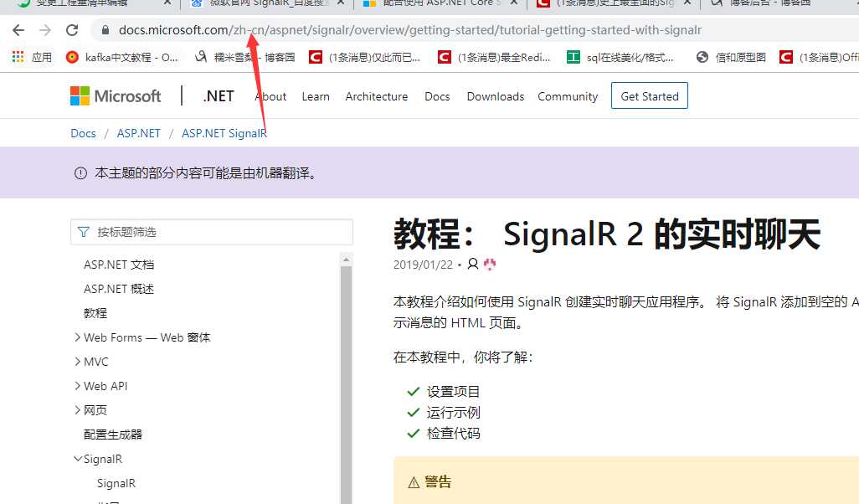Viewport: 859px width, 504px height.
Task: Switch to the 变更工程量清单编辑 tab
Action: [x=81, y=4]
